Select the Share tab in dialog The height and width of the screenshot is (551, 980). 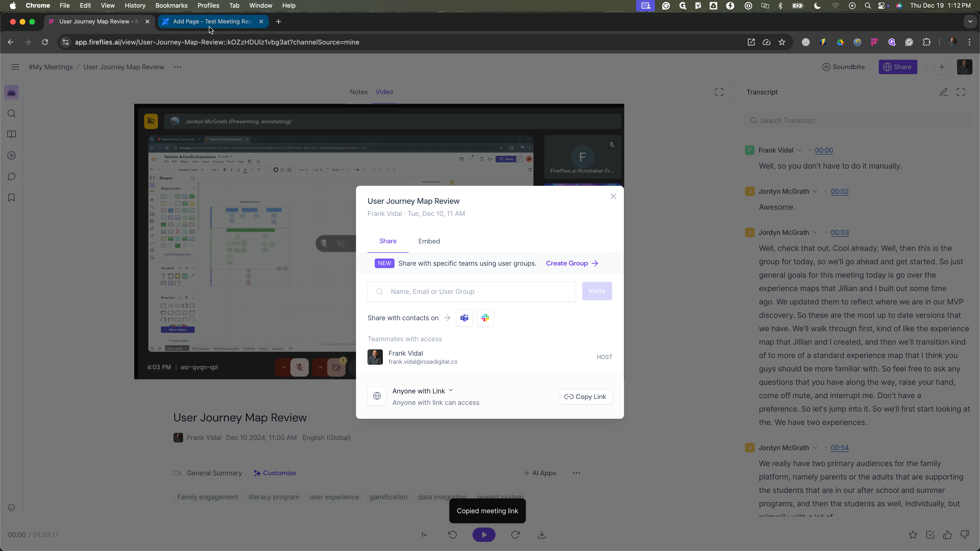click(x=388, y=241)
